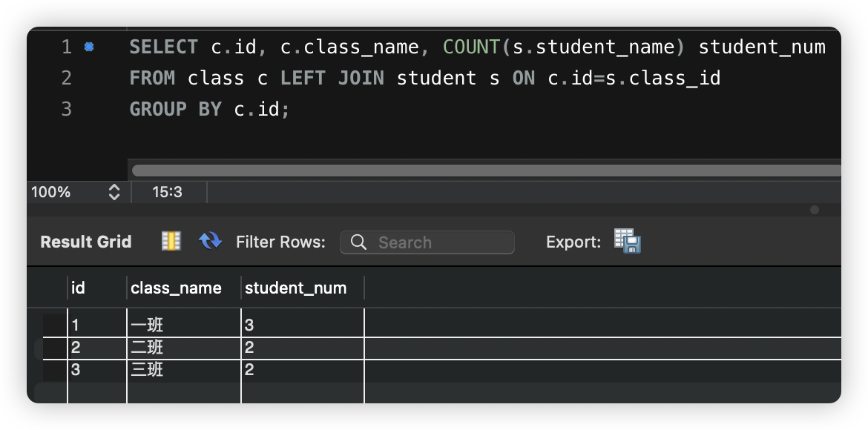868x430 pixels.
Task: Export the recordset to a file
Action: pos(627,241)
